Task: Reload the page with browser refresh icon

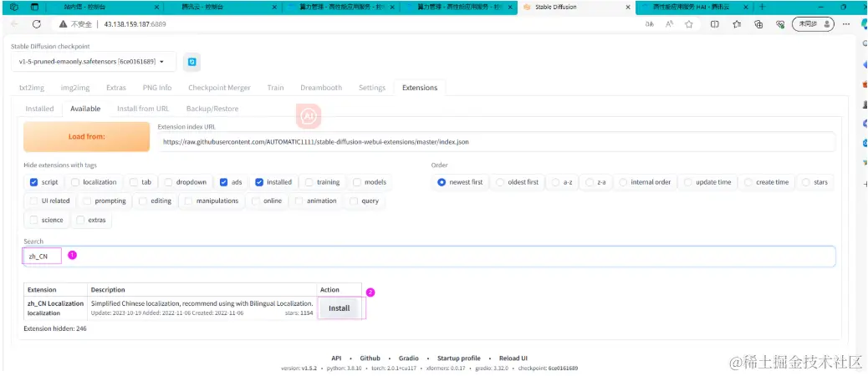Action: [x=37, y=24]
